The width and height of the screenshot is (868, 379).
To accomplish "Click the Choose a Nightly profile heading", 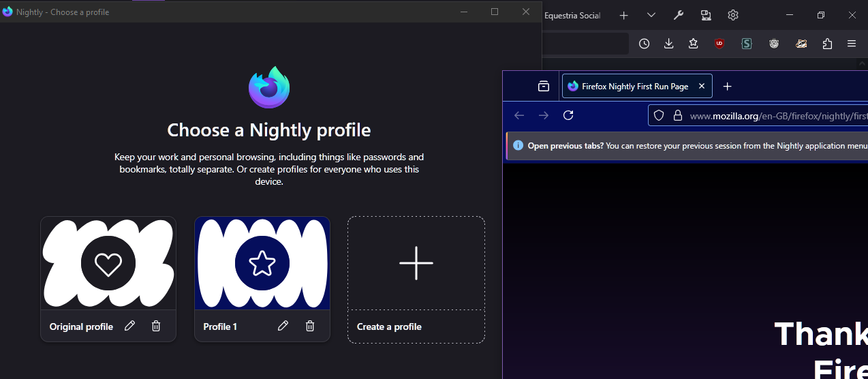I will point(269,130).
